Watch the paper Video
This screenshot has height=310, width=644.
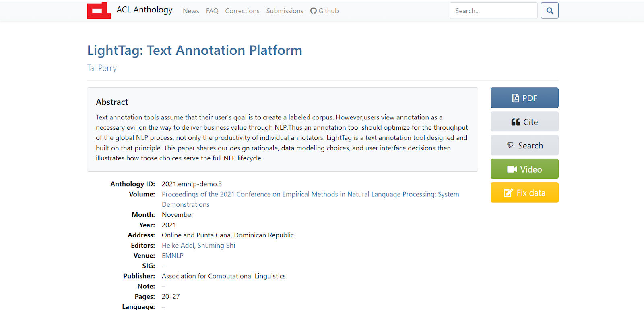coord(524,169)
